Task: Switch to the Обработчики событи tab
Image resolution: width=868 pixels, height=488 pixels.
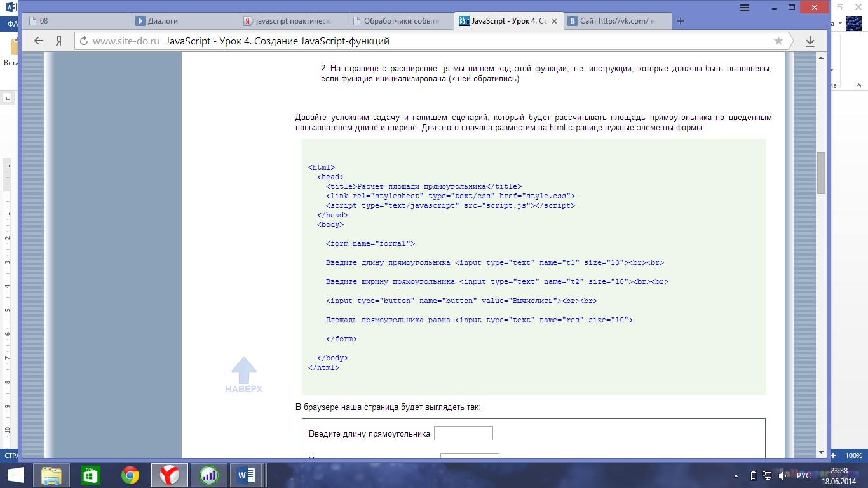Action: point(402,21)
